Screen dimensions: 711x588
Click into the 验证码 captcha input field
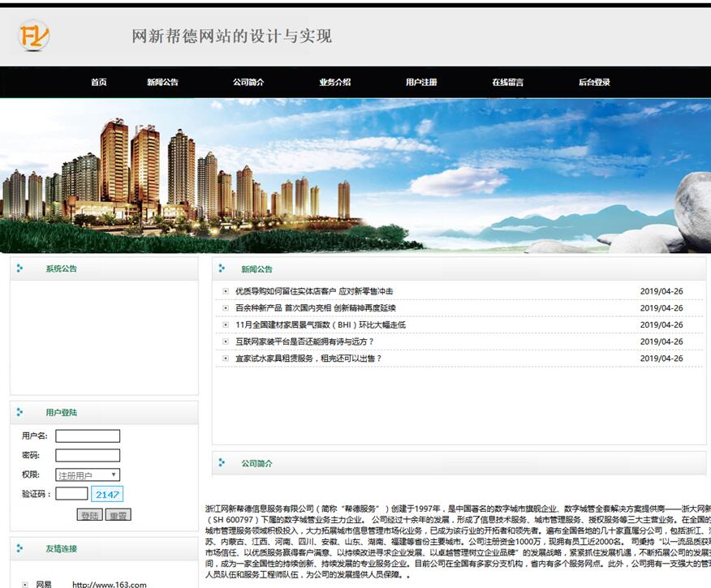pyautogui.click(x=71, y=493)
